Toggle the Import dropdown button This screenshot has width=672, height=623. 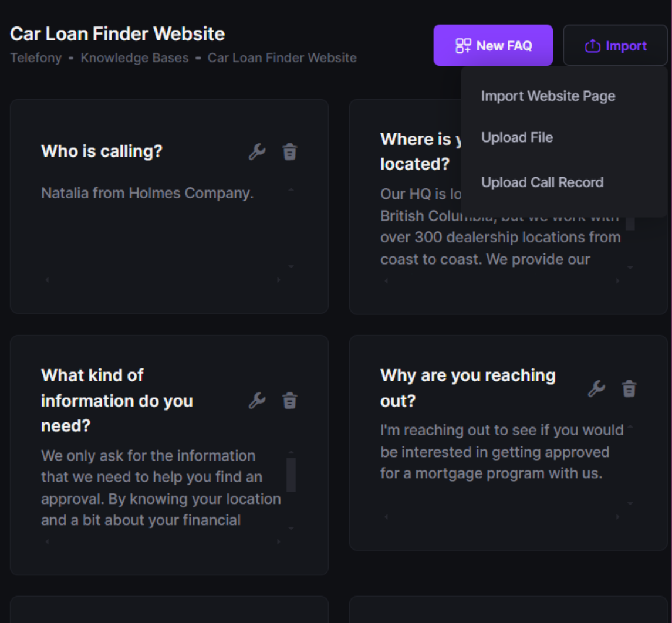(615, 45)
